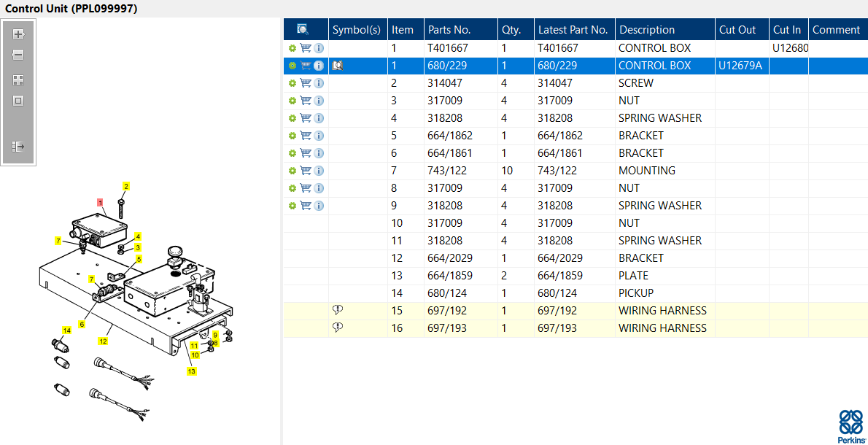Click the list export arrow icon
This screenshot has height=445, width=868.
pos(18,147)
